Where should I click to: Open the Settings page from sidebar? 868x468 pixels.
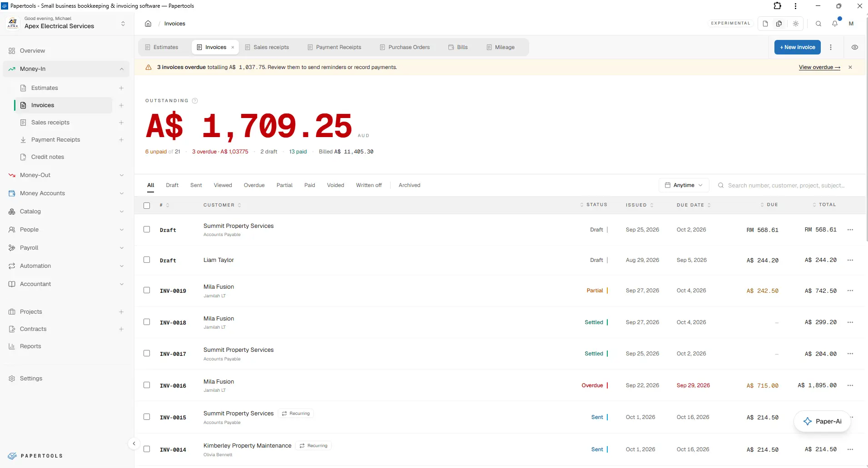31,379
